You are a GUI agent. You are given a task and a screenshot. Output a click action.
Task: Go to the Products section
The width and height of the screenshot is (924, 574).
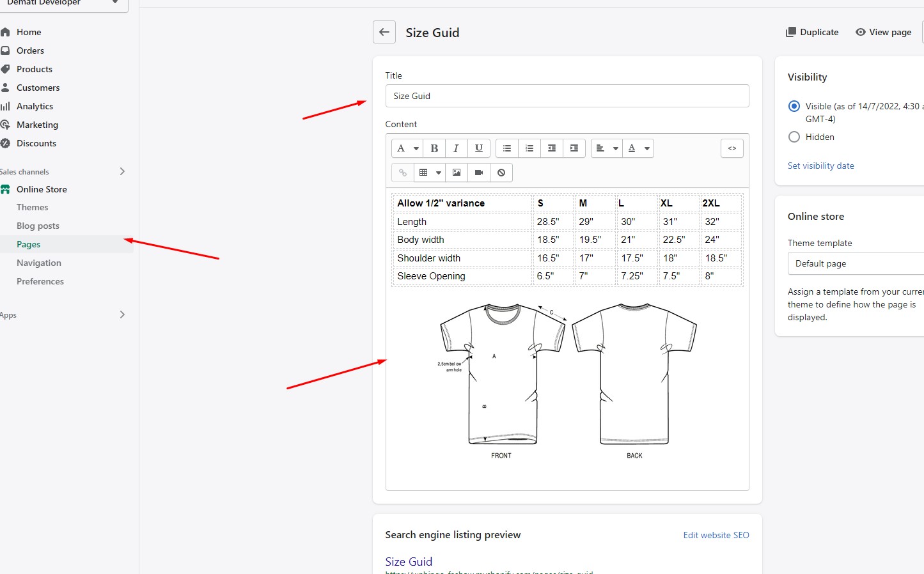35,69
